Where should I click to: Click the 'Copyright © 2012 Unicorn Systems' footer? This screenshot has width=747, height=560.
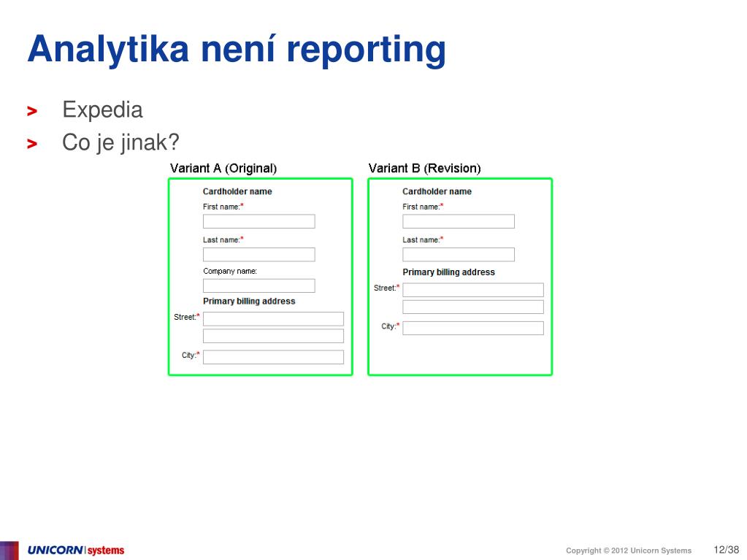click(629, 551)
